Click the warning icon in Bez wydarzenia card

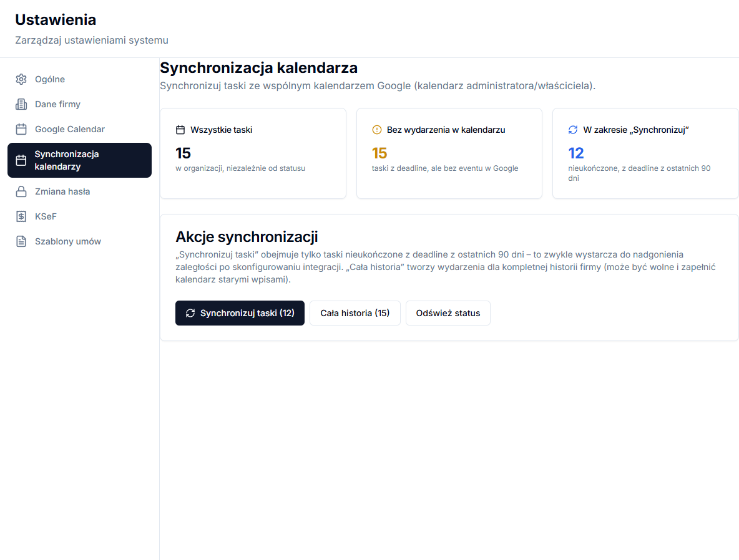(x=376, y=130)
